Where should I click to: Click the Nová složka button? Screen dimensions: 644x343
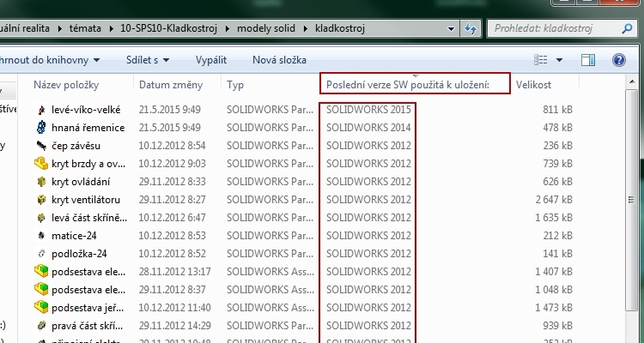pyautogui.click(x=279, y=60)
